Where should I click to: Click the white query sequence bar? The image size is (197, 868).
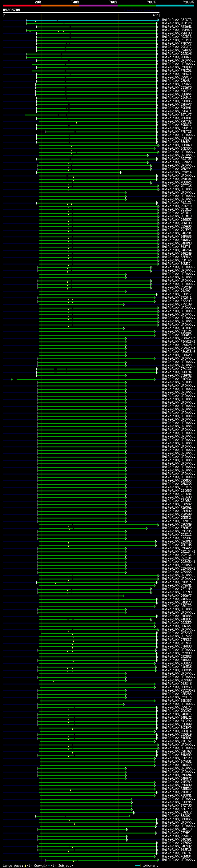pos(81,12)
